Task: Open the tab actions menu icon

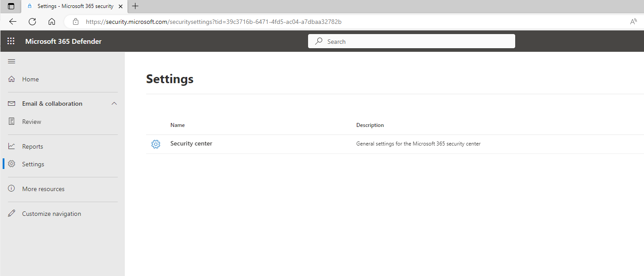Action: point(11,6)
